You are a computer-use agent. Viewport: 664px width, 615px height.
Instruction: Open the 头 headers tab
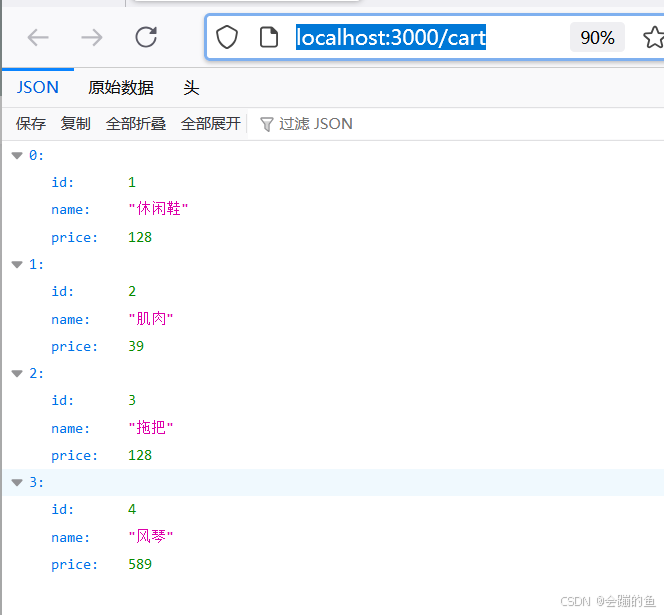[x=191, y=88]
